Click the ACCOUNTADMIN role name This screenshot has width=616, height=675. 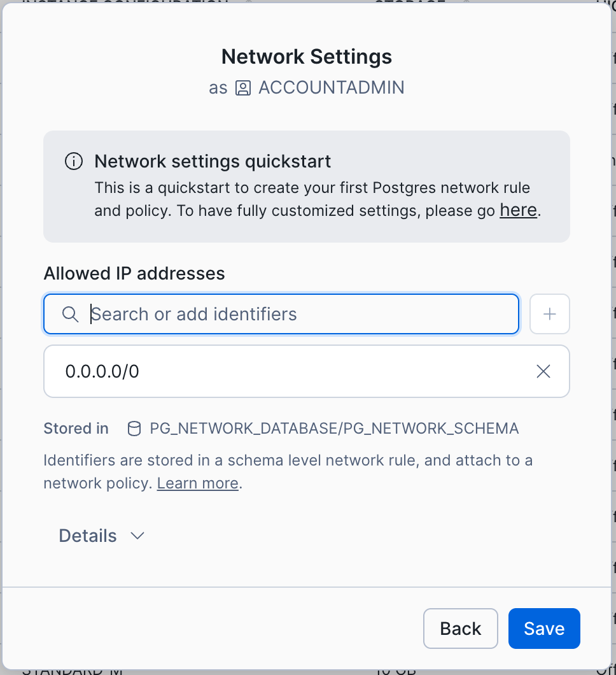(331, 88)
